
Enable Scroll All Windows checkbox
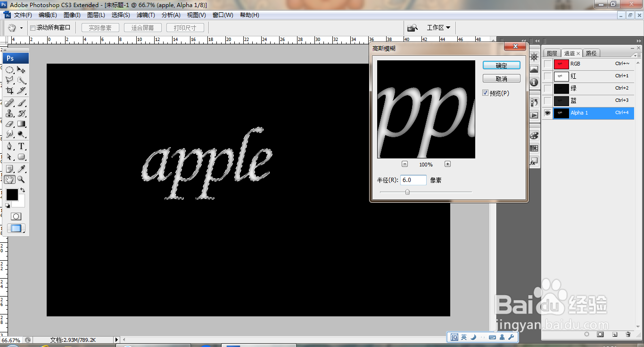33,28
